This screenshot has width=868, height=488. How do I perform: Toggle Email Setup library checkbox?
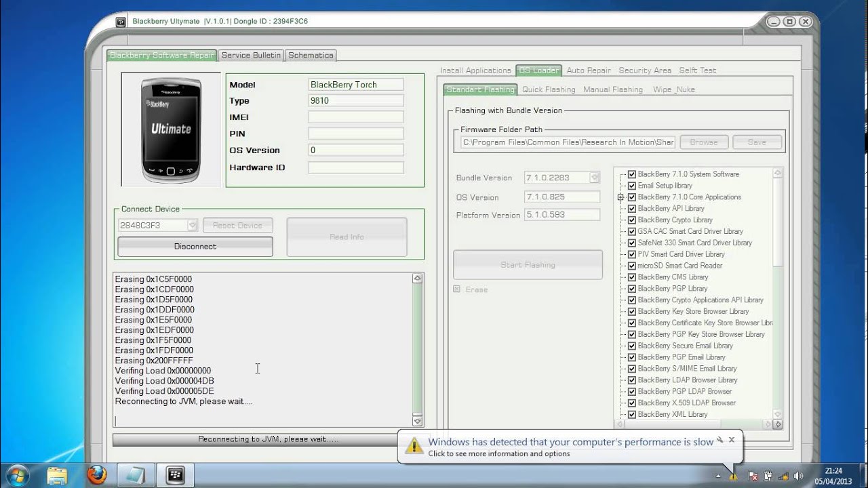tap(632, 186)
